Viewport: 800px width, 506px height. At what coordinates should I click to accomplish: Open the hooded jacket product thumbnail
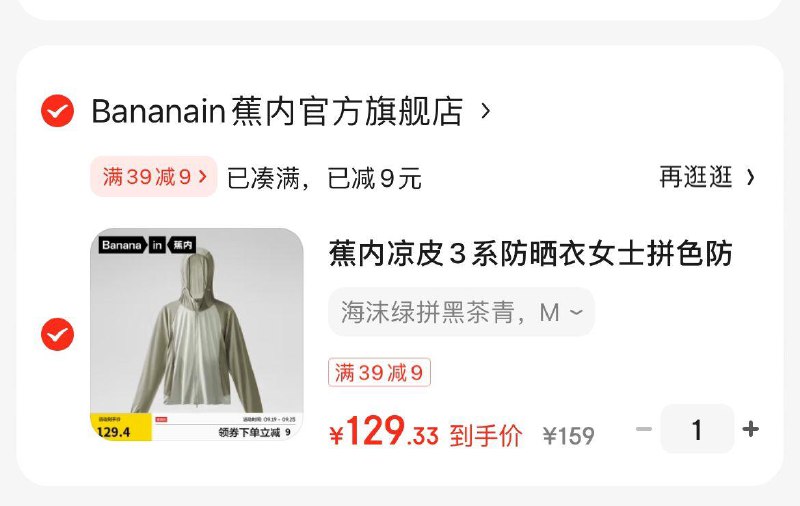pyautogui.click(x=197, y=334)
